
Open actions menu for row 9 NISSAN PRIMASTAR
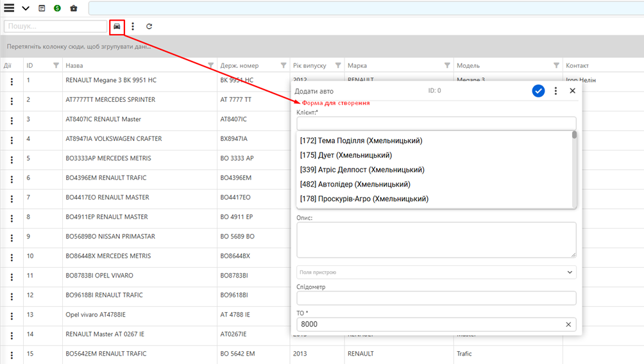(x=12, y=238)
